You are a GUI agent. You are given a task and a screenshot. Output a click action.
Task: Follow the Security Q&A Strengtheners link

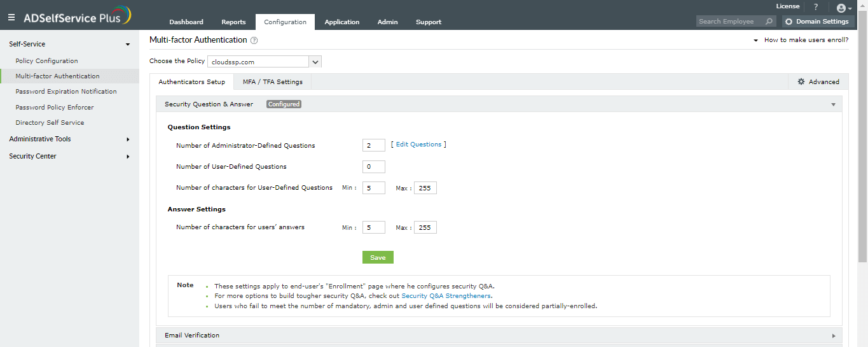(446, 296)
